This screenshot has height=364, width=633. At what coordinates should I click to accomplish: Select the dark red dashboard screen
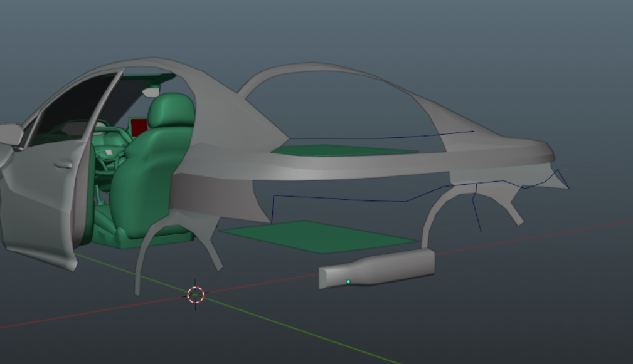pyautogui.click(x=139, y=127)
